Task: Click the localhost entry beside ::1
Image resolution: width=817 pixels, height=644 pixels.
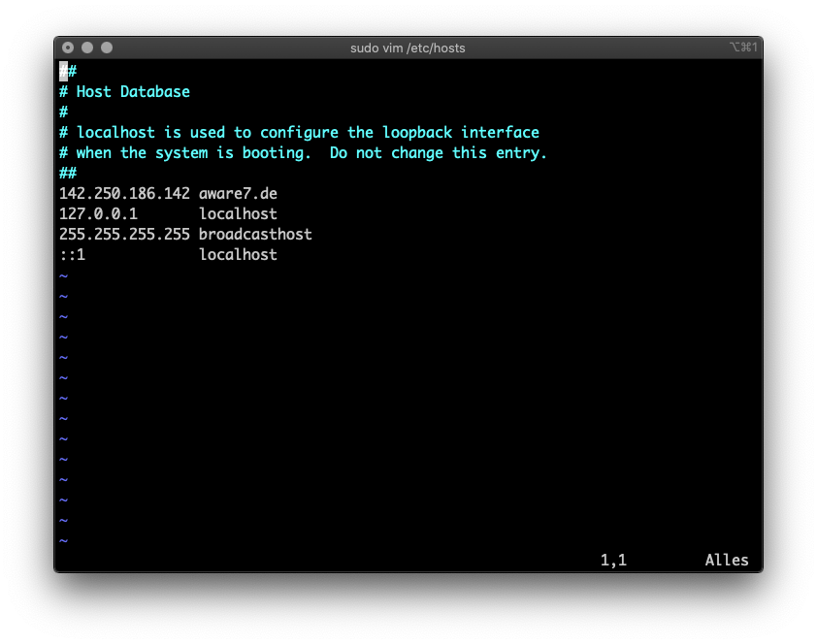Action: pyautogui.click(x=237, y=254)
